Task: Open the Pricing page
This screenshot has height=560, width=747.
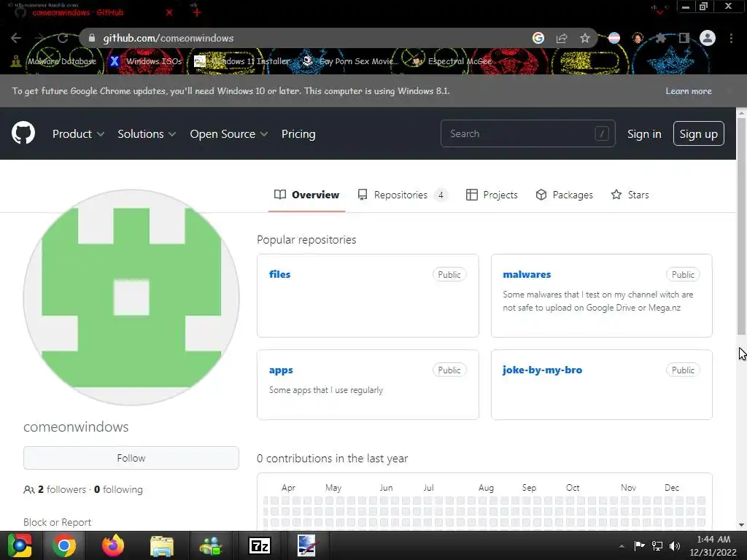Action: [x=298, y=134]
